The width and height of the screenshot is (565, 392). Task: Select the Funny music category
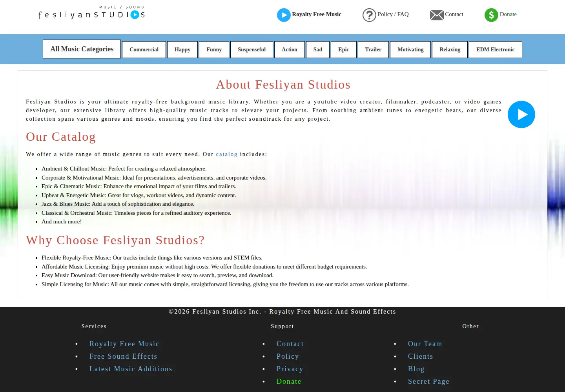coord(214,49)
